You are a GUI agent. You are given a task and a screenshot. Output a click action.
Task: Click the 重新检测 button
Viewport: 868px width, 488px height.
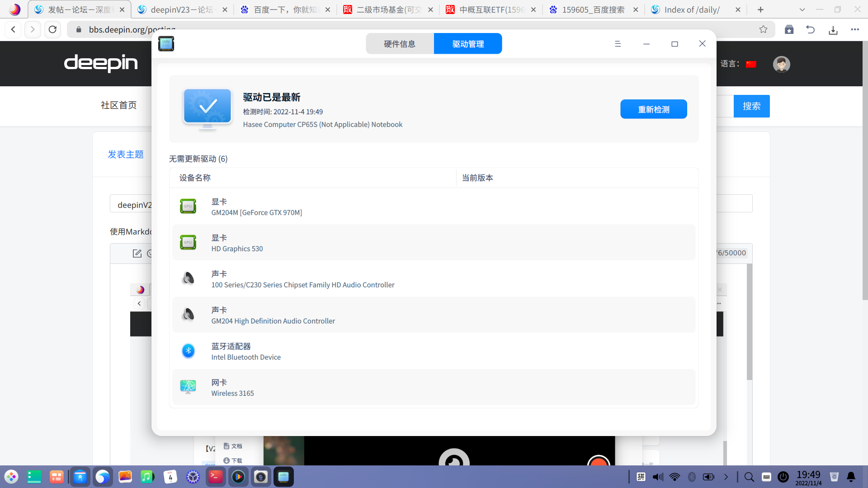click(653, 109)
